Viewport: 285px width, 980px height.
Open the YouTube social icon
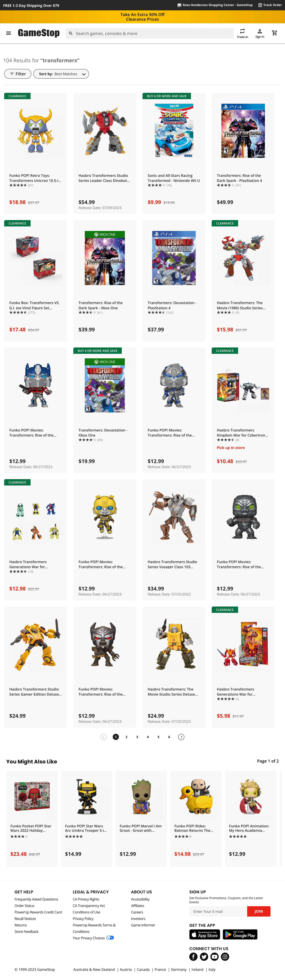(215, 956)
